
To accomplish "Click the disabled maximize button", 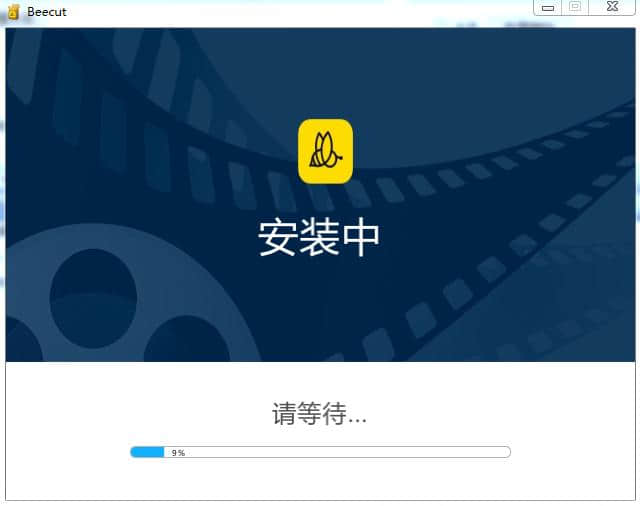I will [575, 7].
